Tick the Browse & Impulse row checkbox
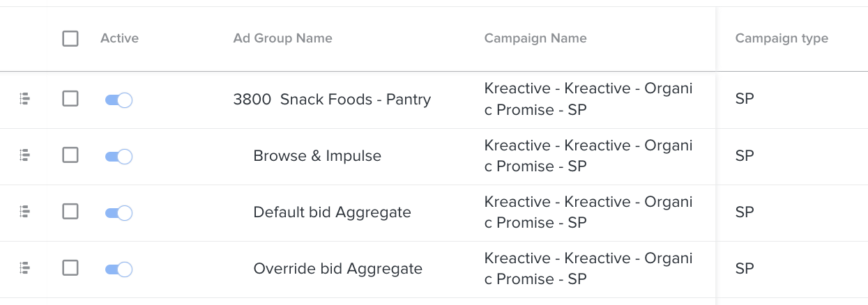The width and height of the screenshot is (868, 305). pos(70,155)
